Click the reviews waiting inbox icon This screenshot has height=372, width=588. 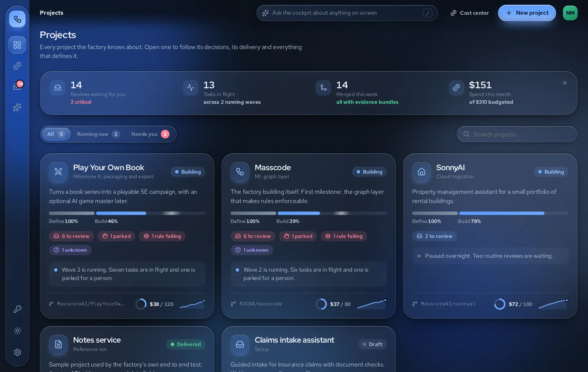click(58, 88)
